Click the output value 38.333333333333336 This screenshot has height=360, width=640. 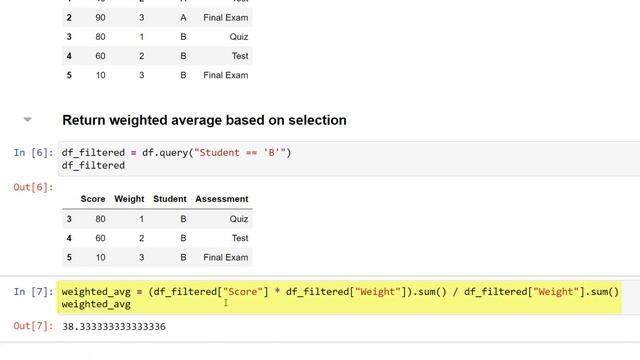(114, 327)
